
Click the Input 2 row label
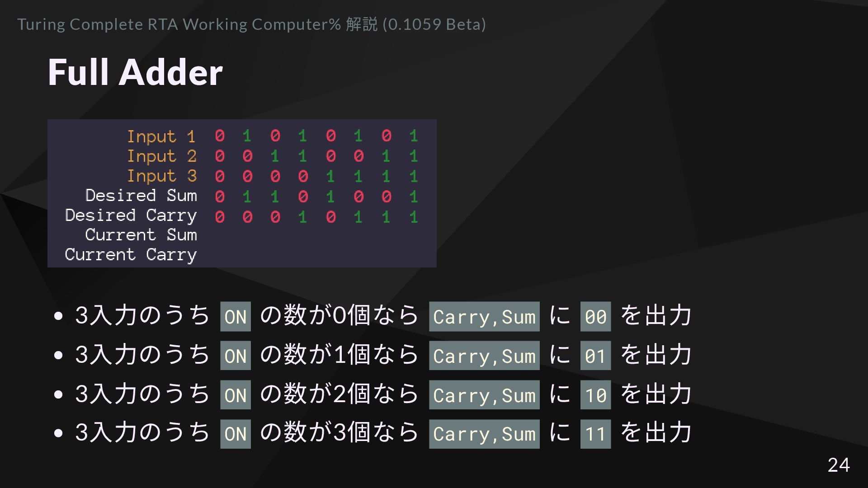(161, 156)
